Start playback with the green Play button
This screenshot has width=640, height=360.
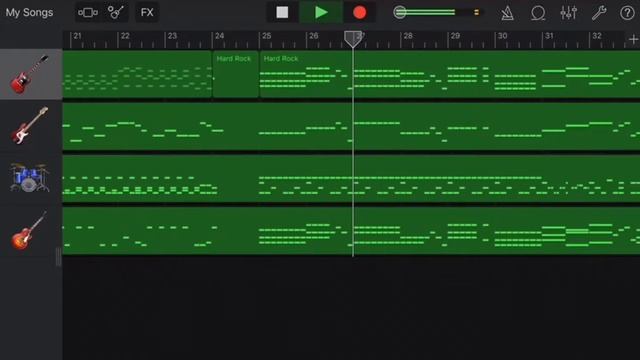(x=321, y=13)
